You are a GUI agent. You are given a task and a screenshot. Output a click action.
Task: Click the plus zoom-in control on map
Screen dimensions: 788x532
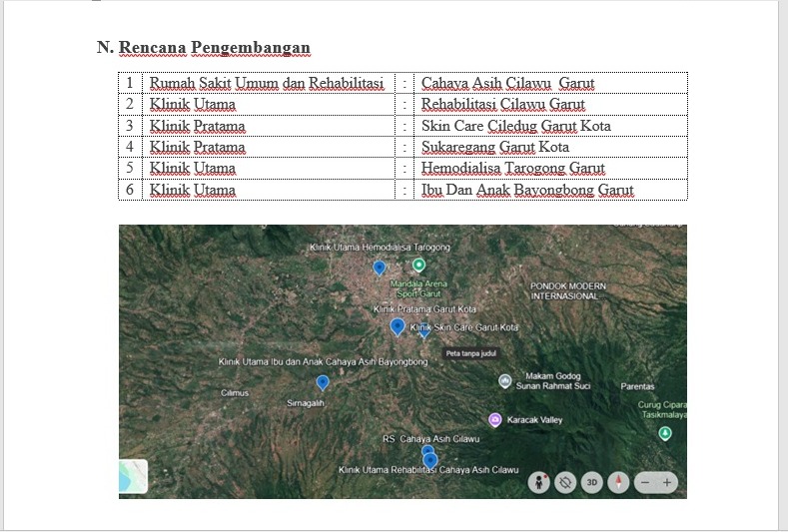click(667, 483)
